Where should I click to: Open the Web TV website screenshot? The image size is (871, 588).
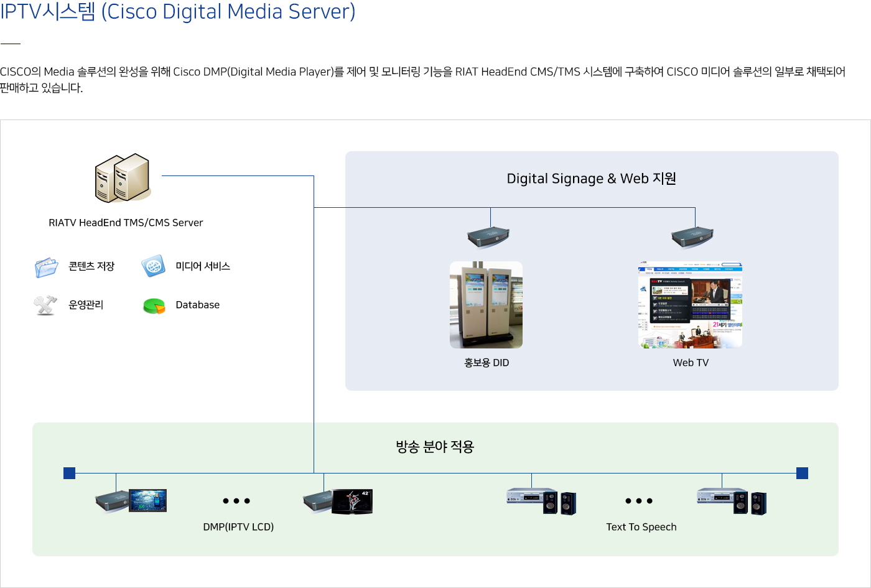pyautogui.click(x=691, y=305)
